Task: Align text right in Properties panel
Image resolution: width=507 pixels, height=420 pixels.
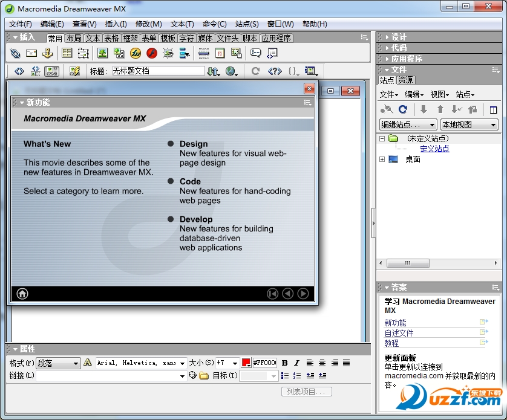Action: [x=335, y=363]
